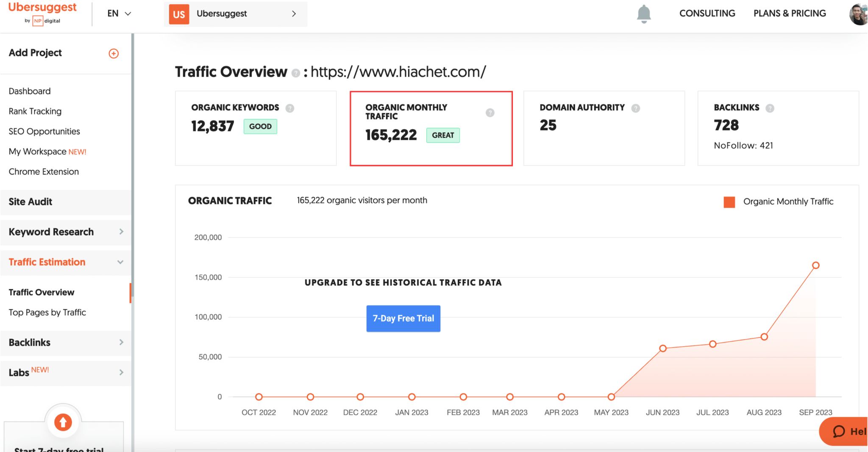Click the 12,837 organic keywords value
Screen dimensions: 868x452
pos(213,126)
